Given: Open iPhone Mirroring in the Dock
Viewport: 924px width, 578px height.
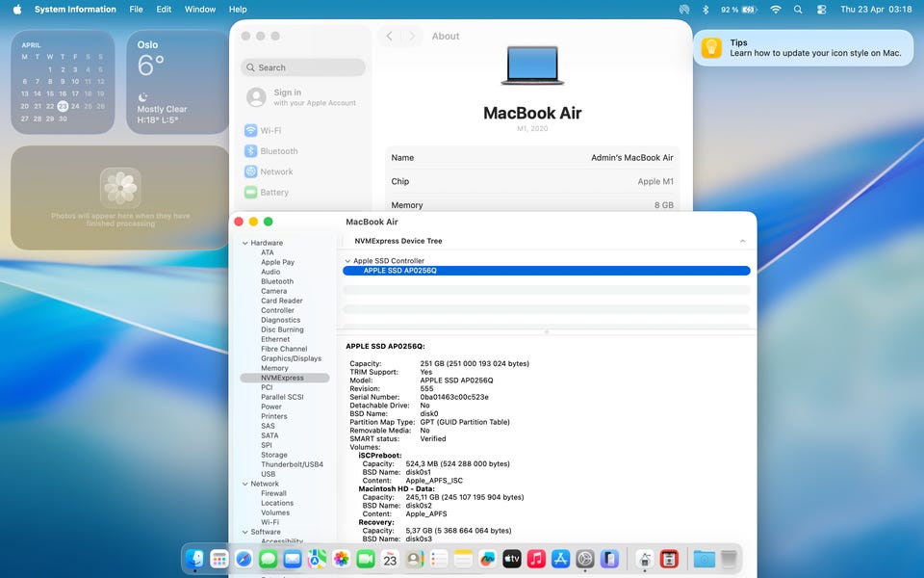Looking at the screenshot, I should coord(609,558).
